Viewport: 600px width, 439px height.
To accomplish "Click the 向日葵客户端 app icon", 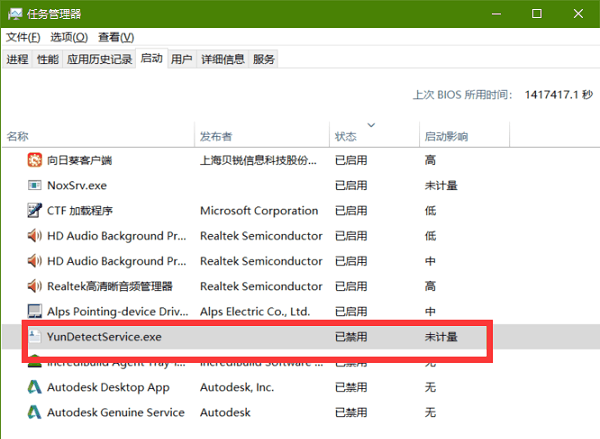I will [34, 160].
